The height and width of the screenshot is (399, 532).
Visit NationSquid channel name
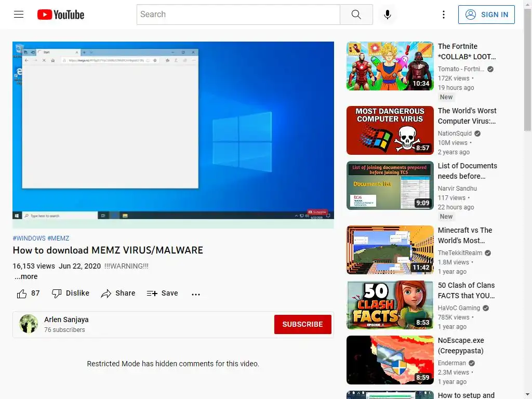point(455,134)
